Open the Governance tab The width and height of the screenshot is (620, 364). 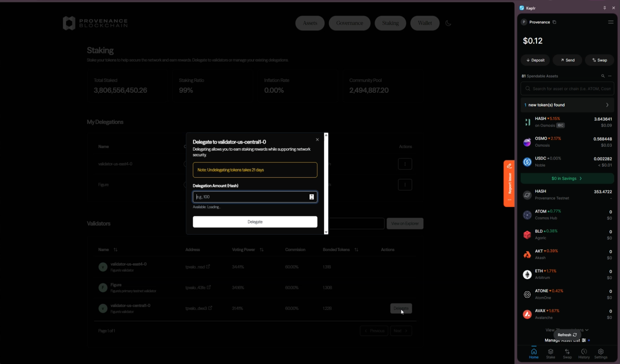click(349, 23)
